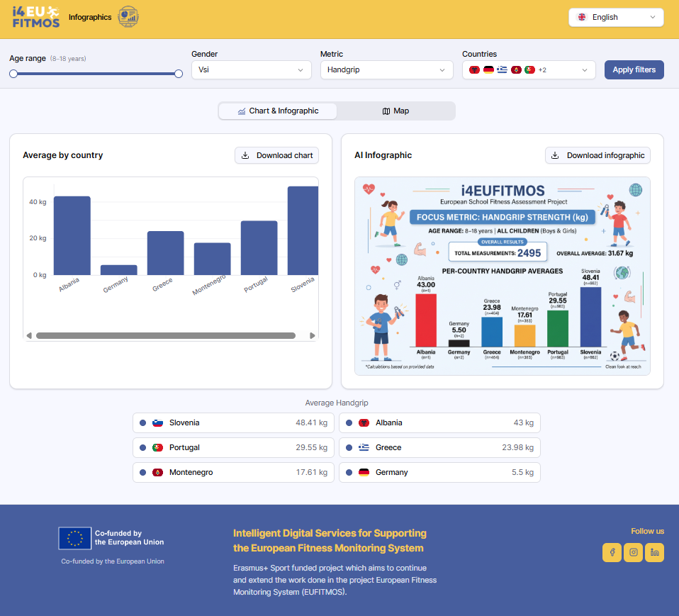The image size is (679, 616).
Task: Click the age range slider track
Action: [x=96, y=74]
